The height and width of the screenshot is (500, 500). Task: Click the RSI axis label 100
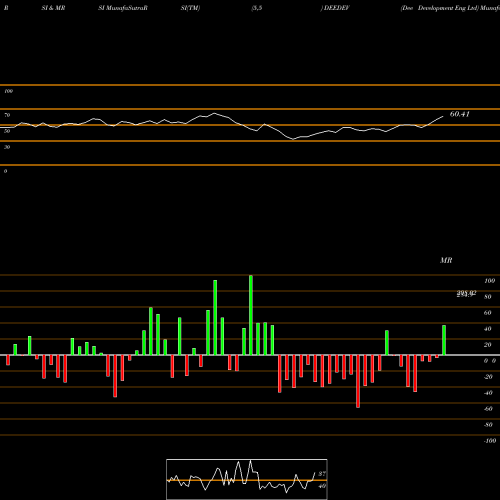click(x=8, y=91)
